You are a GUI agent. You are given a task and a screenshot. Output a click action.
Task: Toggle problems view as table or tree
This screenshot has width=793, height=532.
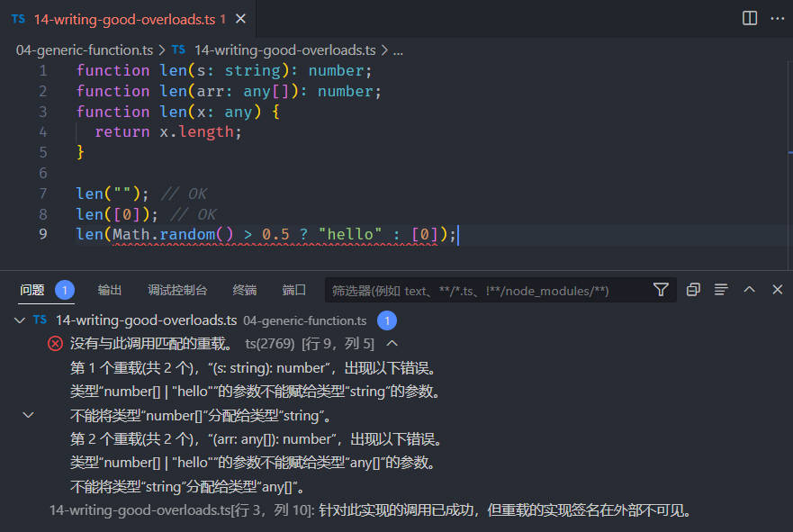click(x=721, y=289)
